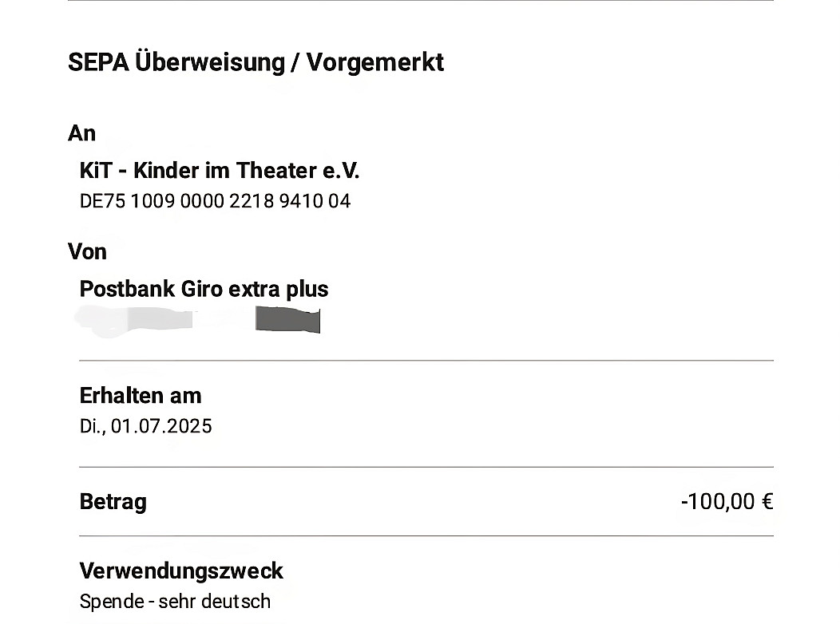This screenshot has width=840, height=624.
Task: Click the dark grey redacted account block
Action: [287, 319]
